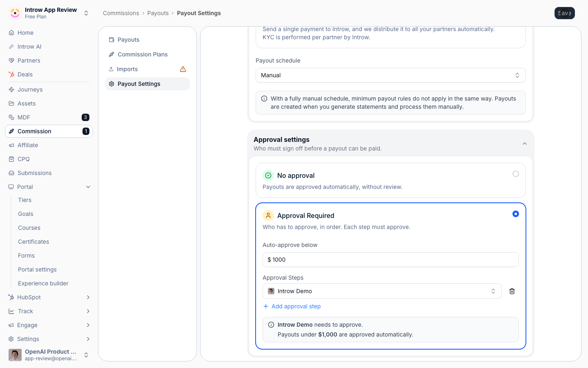Click the Auto-approve below amount field
The height and width of the screenshot is (368, 588).
(390, 260)
